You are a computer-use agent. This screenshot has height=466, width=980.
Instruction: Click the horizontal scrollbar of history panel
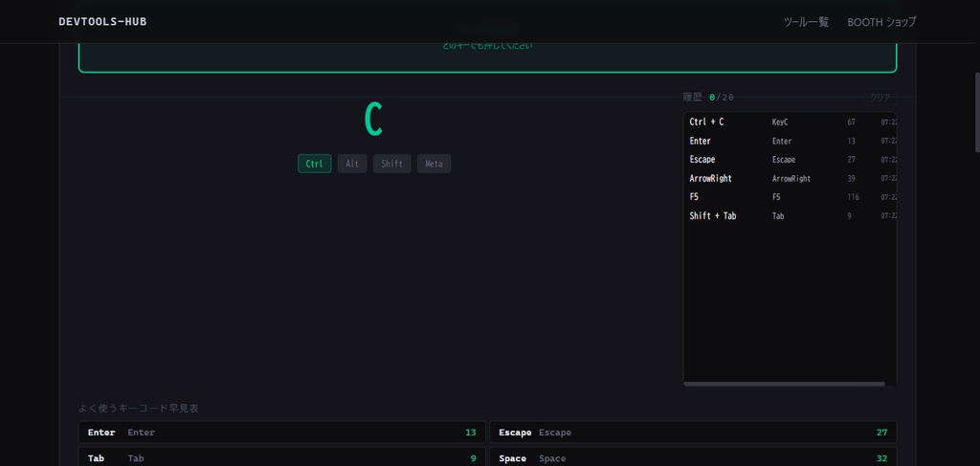785,384
